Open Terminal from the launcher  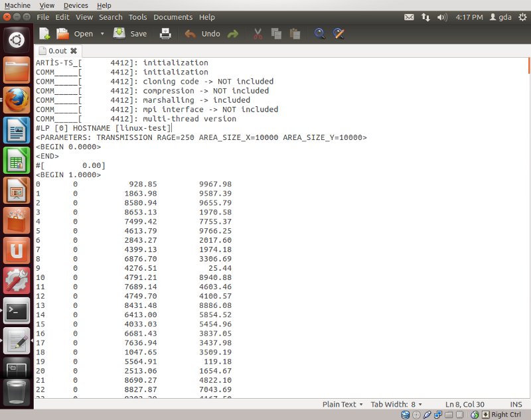tap(17, 310)
